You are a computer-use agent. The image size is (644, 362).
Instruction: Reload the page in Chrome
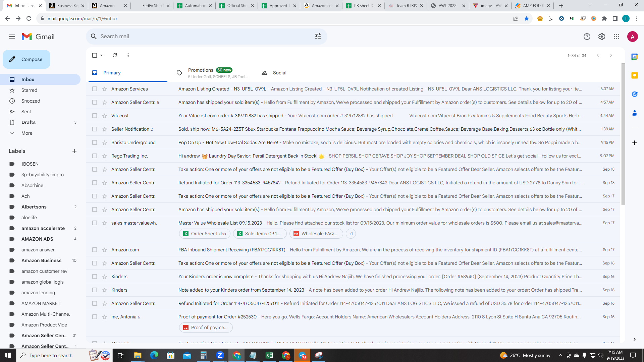click(x=29, y=18)
